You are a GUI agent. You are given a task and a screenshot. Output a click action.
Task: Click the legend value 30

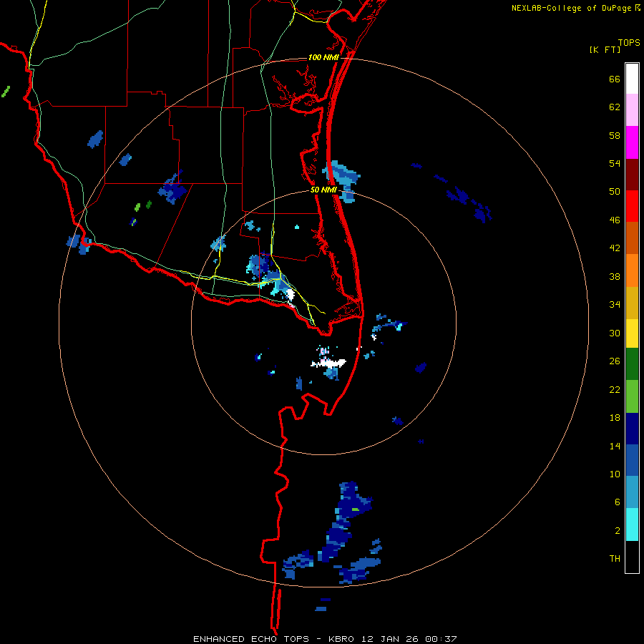[615, 333]
